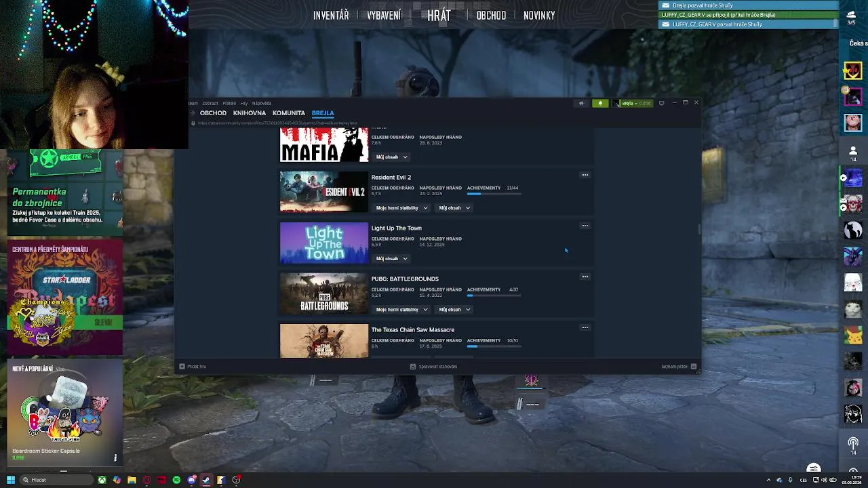
Task: Click Resident Evil 2 achievements progress bar
Action: (494, 194)
